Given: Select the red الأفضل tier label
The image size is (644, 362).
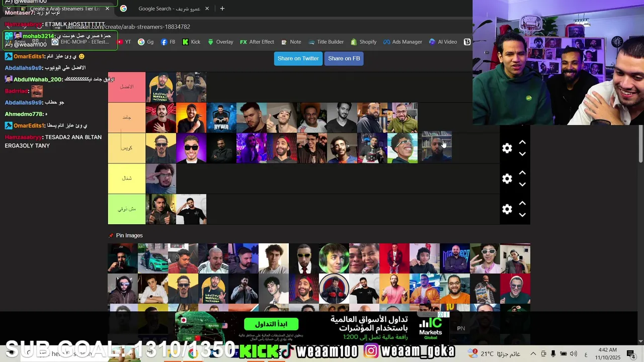Looking at the screenshot, I should (x=127, y=87).
